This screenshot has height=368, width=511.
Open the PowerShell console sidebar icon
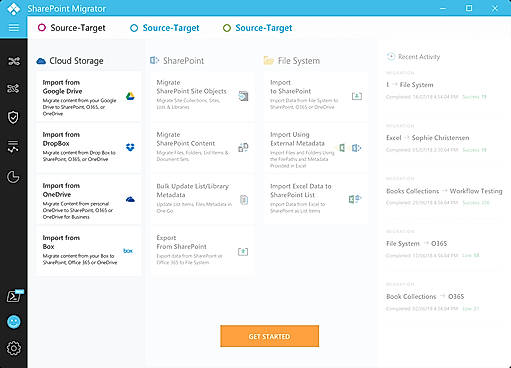coord(15,296)
